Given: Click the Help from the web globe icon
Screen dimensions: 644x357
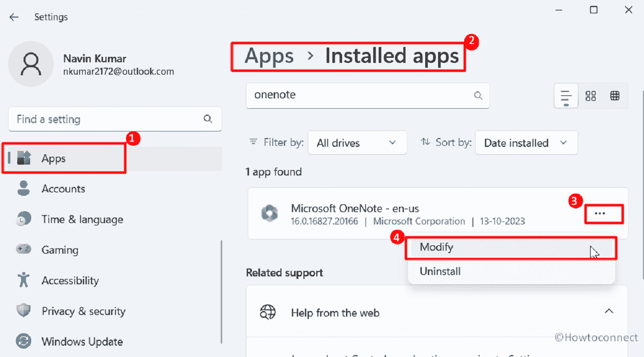Looking at the screenshot, I should click(268, 312).
